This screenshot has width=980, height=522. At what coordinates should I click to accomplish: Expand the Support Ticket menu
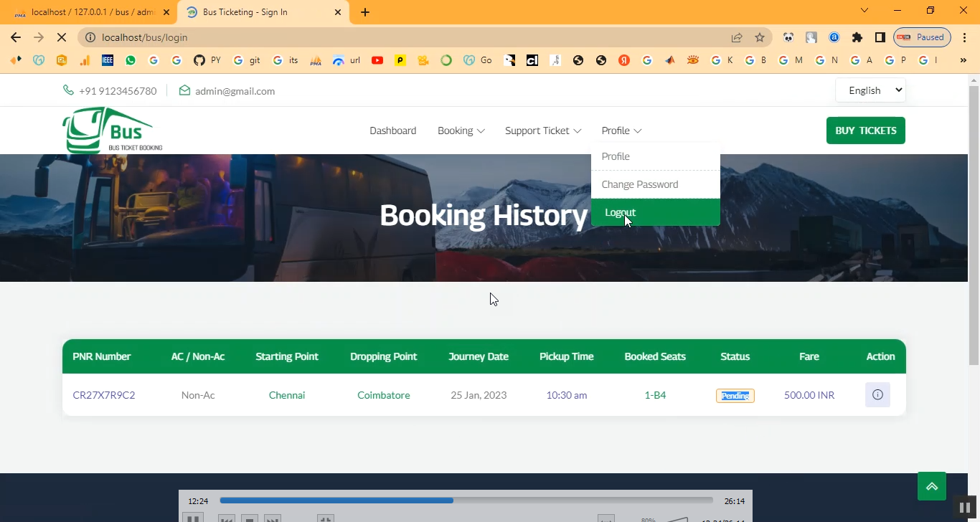point(542,130)
